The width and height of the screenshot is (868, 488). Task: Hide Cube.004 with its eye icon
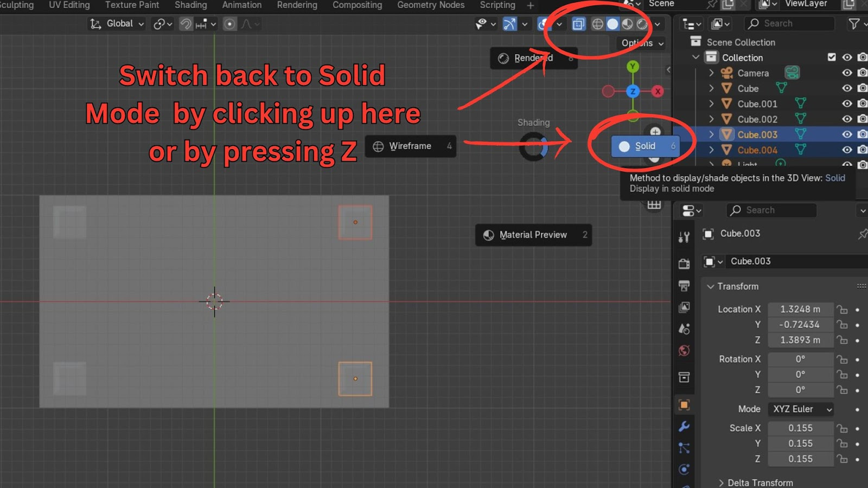click(x=847, y=150)
